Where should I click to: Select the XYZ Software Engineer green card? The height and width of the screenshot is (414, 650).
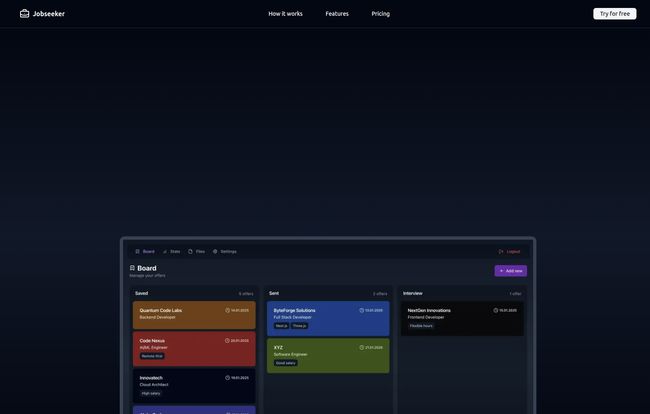click(x=328, y=355)
